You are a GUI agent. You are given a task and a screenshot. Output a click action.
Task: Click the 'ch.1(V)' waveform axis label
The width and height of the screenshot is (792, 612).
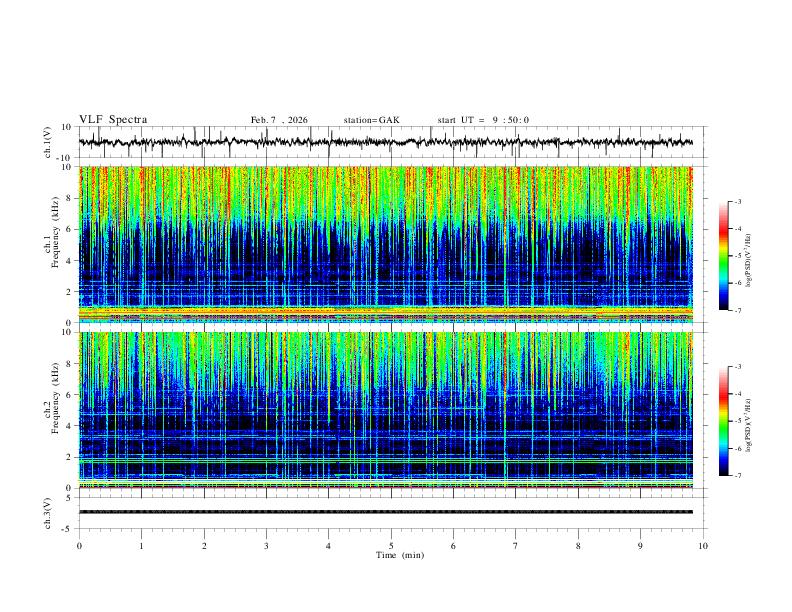click(x=48, y=142)
